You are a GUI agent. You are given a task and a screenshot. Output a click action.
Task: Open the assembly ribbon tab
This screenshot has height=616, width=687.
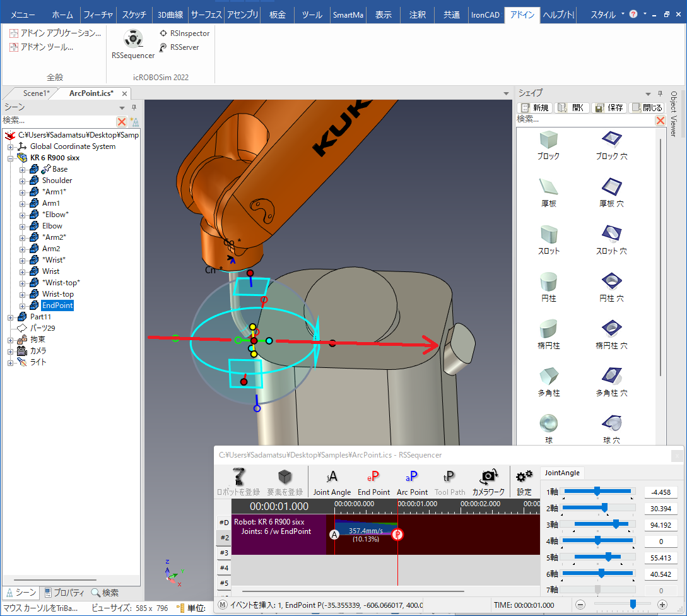click(x=242, y=15)
